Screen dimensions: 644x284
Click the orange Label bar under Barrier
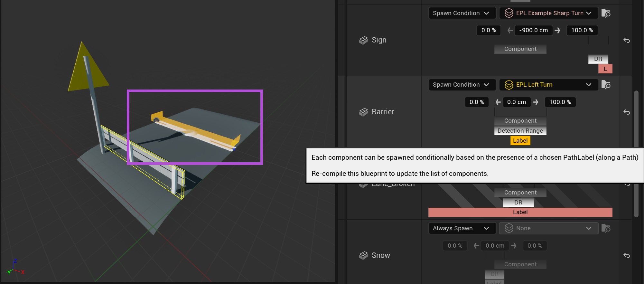click(520, 141)
